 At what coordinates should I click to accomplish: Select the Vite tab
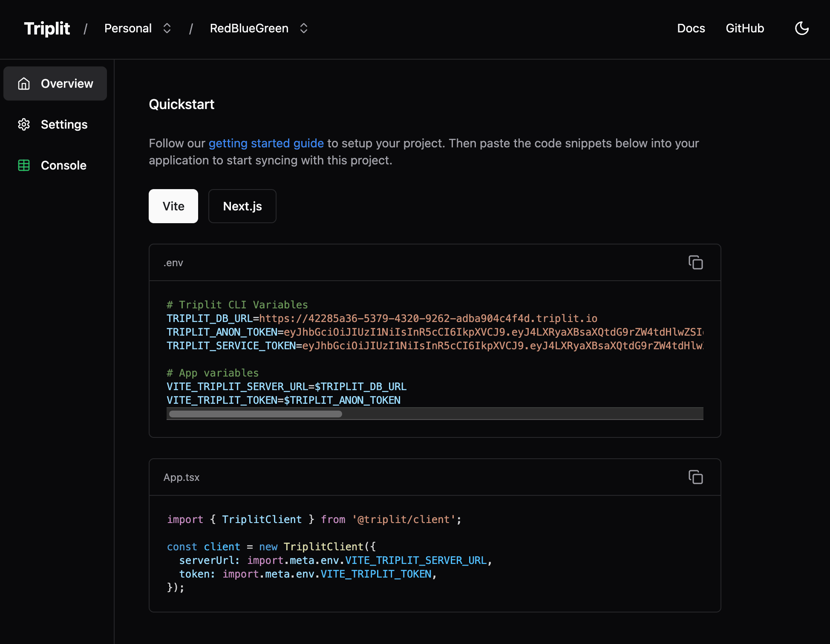[x=173, y=206]
